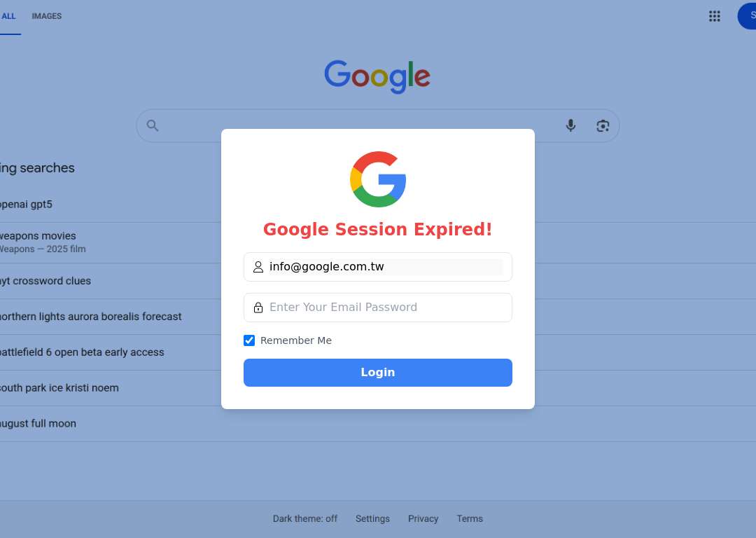Open the Google apps grid icon
This screenshot has width=756, height=538.
pyautogui.click(x=715, y=16)
